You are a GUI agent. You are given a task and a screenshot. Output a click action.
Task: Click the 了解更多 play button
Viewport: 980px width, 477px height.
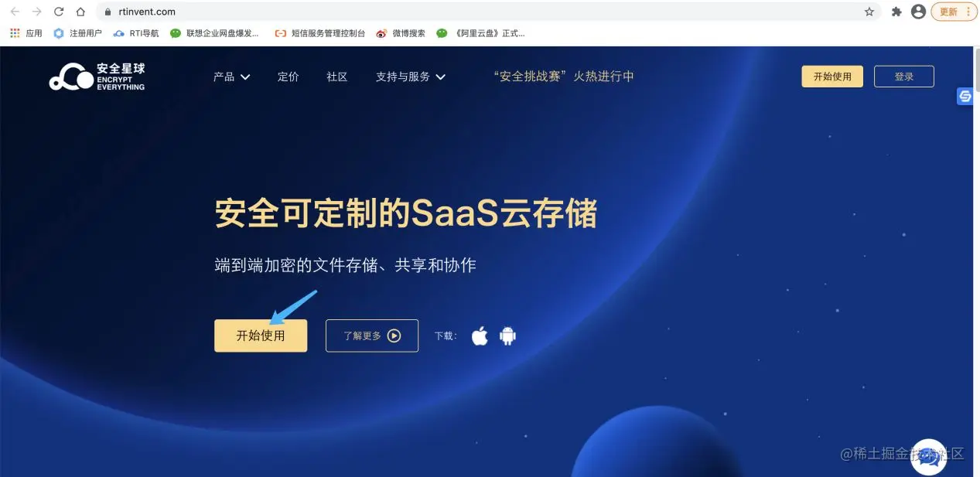coord(372,336)
